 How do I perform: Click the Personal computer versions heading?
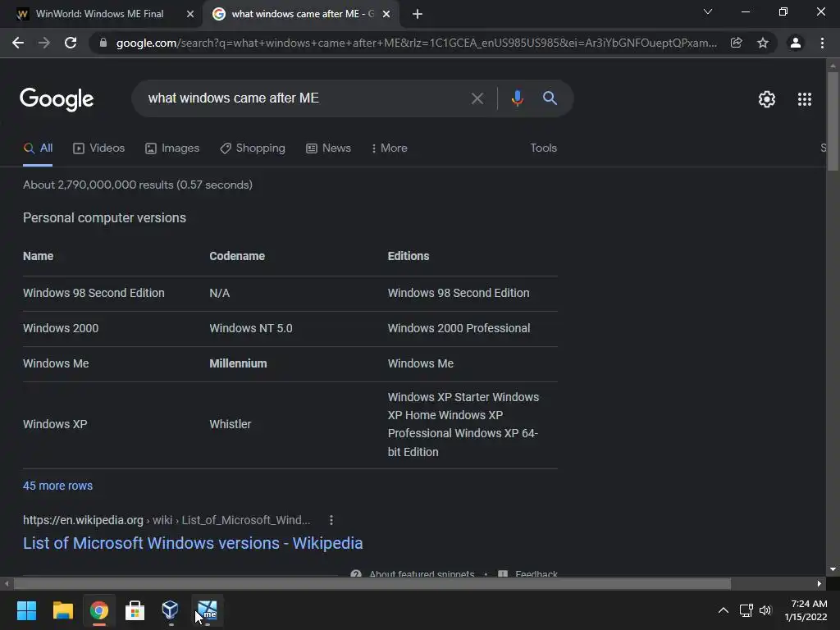coord(104,218)
